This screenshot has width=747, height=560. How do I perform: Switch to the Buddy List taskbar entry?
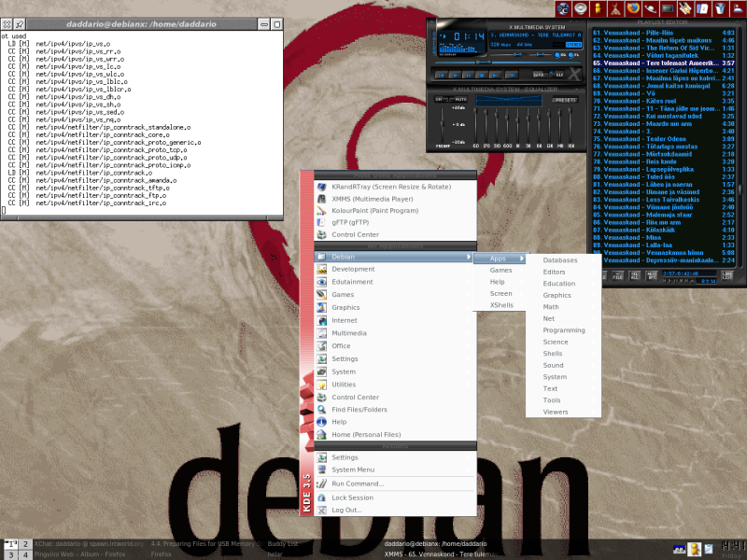283,544
